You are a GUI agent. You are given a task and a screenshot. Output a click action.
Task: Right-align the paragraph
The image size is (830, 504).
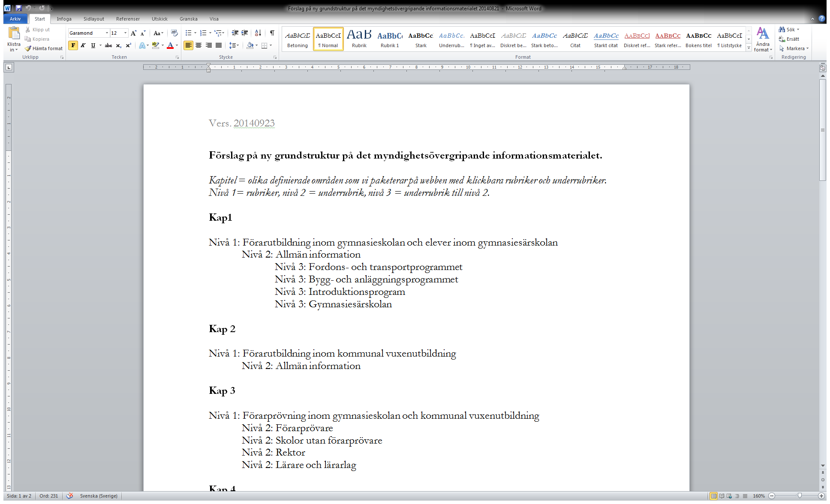tap(208, 45)
